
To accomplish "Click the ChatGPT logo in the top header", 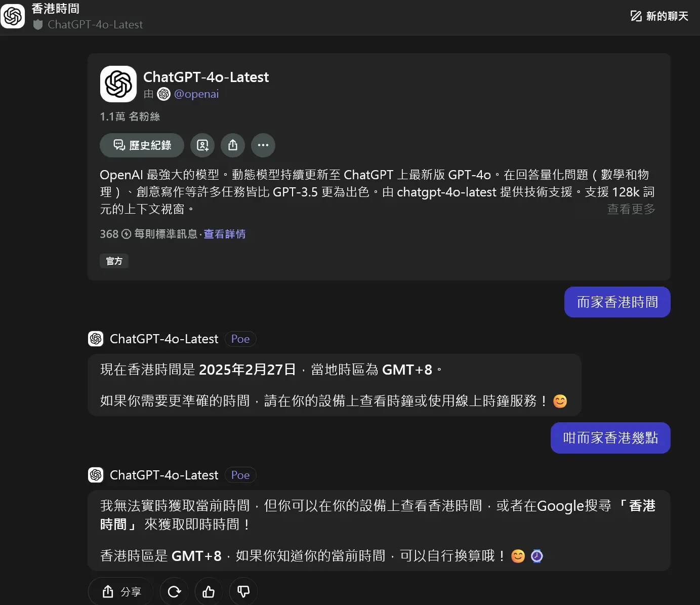I will click(x=13, y=16).
